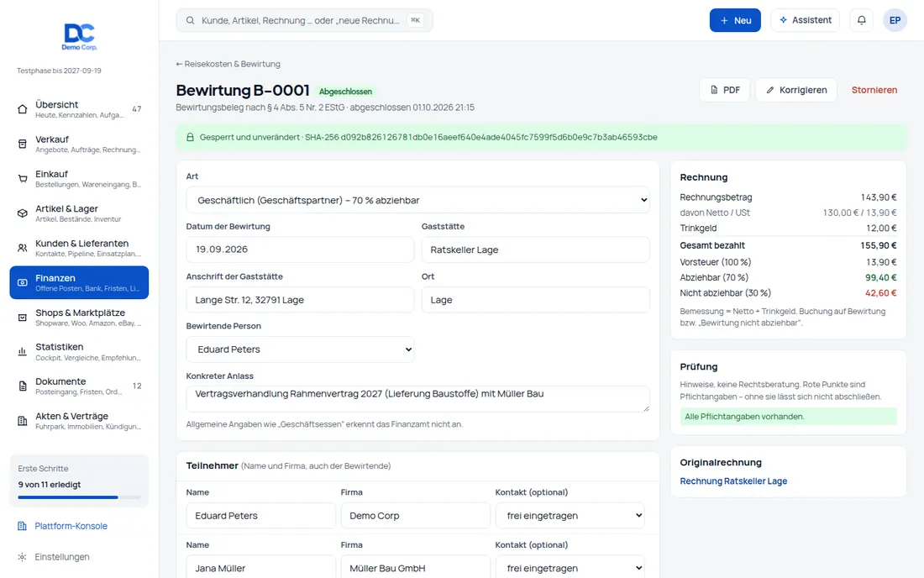The image size is (924, 578).
Task: Click the Abgeschlossen status badge
Action: point(345,92)
